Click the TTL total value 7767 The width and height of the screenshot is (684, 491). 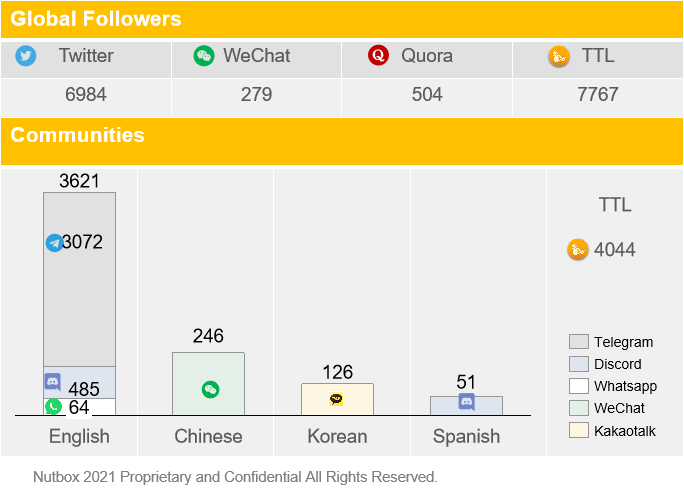coord(598,94)
